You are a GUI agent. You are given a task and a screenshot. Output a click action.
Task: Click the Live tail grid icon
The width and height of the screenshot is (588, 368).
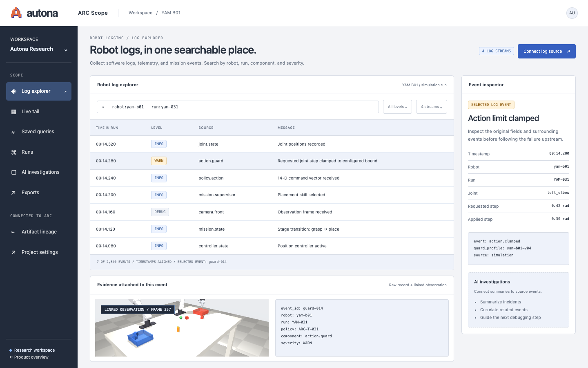coord(13,112)
